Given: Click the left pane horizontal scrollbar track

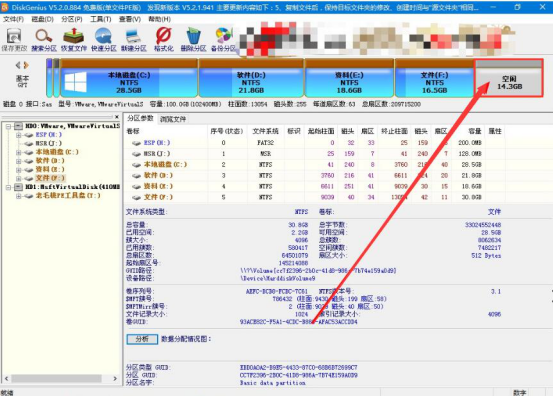Looking at the screenshot, I should pos(60,378).
